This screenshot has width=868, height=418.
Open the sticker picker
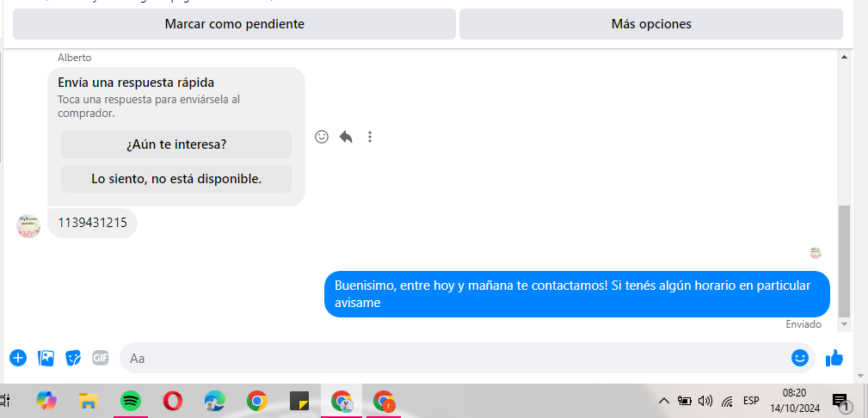point(73,358)
